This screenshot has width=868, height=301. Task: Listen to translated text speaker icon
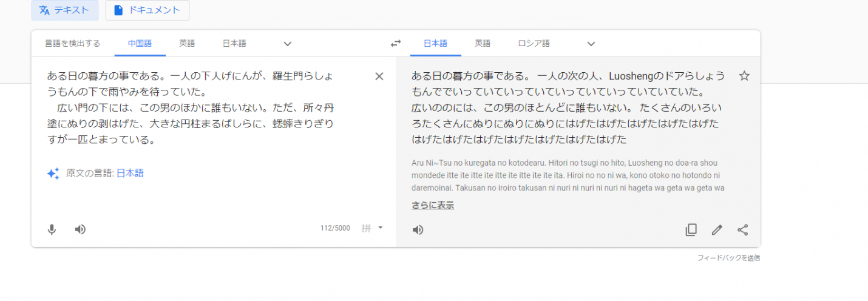point(418,230)
